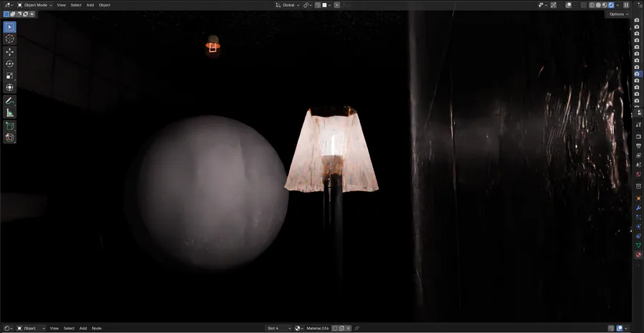
Task: Open the viewport editor type dropdown
Action: (8, 5)
